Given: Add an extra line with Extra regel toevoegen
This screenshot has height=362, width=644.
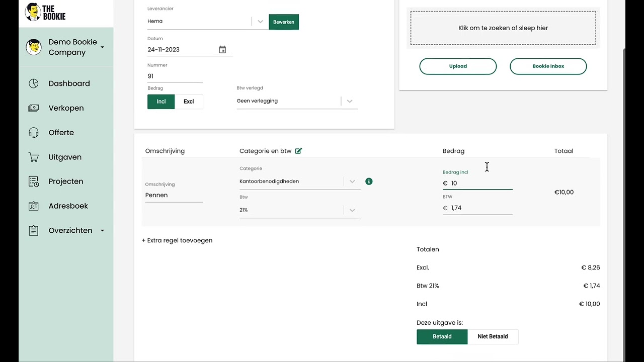Looking at the screenshot, I should click(177, 240).
